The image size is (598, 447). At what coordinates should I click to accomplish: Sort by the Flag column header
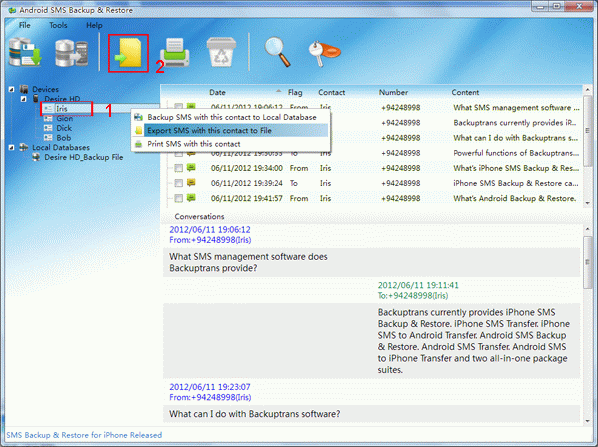pos(295,92)
